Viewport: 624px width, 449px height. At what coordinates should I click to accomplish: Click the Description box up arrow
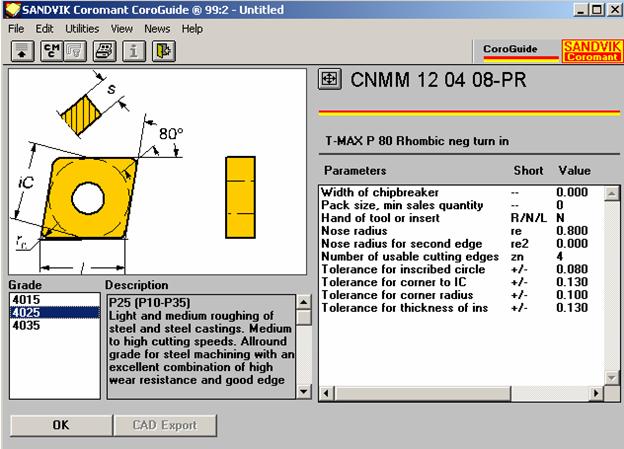coord(304,303)
